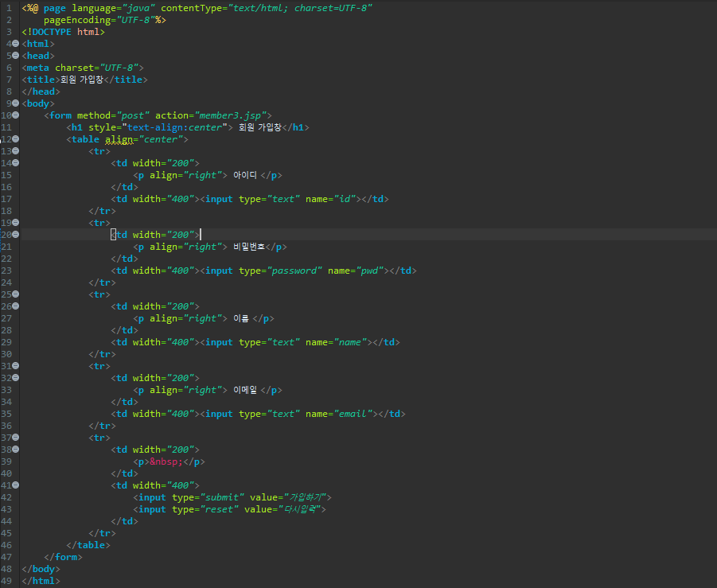Collapse the td fold on line 14
717x588 pixels.
pyautogui.click(x=16, y=163)
